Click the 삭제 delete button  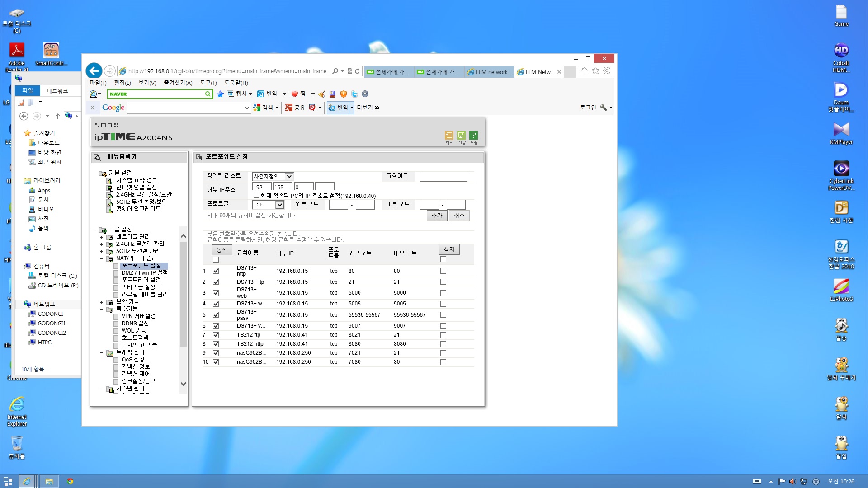point(449,249)
